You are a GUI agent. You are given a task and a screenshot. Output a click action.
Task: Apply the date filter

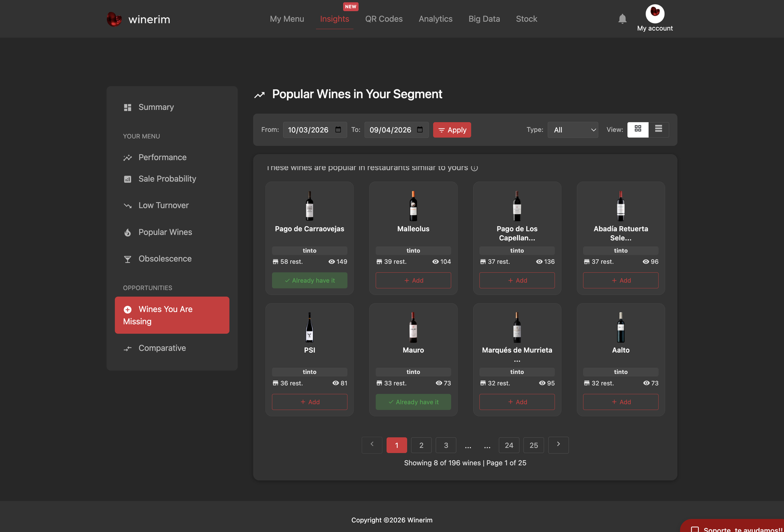coord(452,130)
